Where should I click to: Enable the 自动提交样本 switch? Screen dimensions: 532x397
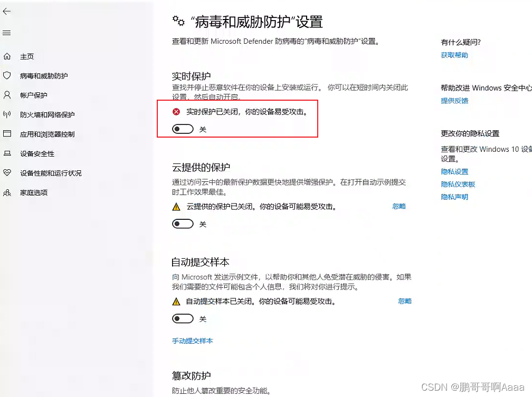(183, 318)
